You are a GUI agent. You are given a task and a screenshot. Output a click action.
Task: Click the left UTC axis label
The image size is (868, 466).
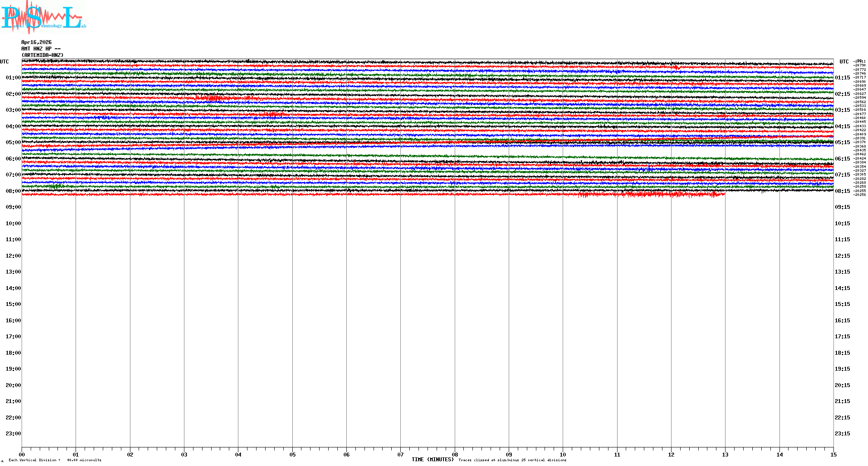point(4,62)
